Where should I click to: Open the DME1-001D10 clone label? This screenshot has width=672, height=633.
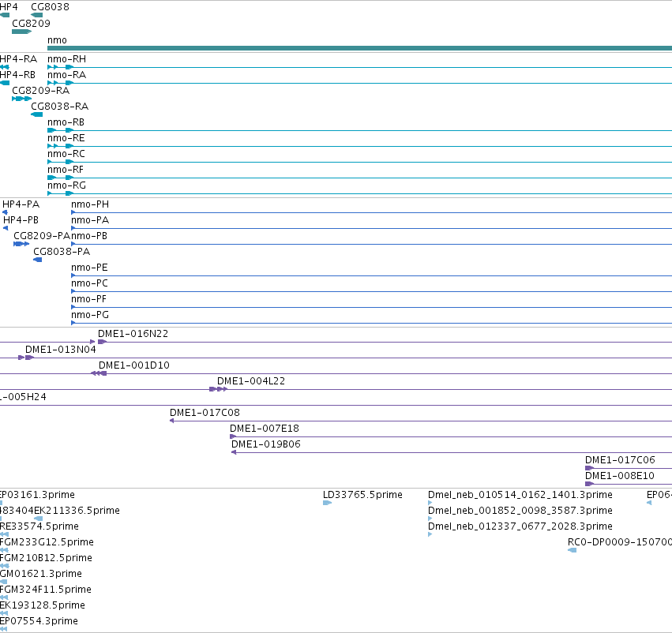pos(134,365)
